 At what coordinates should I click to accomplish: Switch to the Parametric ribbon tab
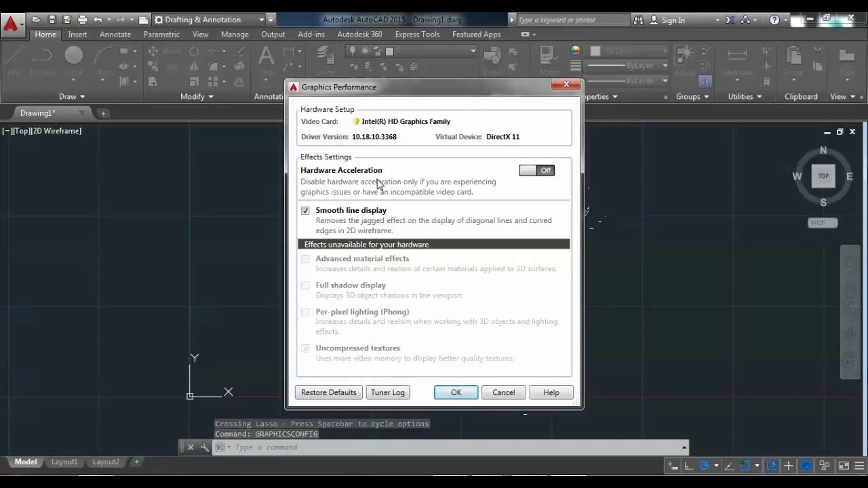(161, 35)
